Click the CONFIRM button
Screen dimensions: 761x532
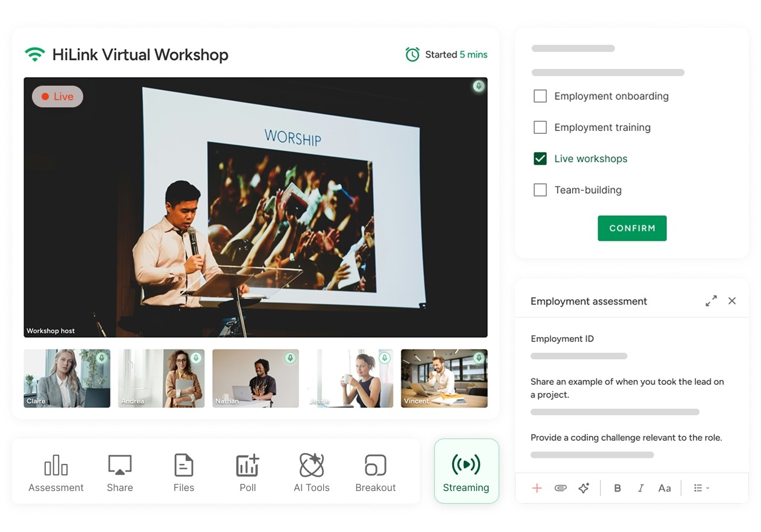click(632, 228)
